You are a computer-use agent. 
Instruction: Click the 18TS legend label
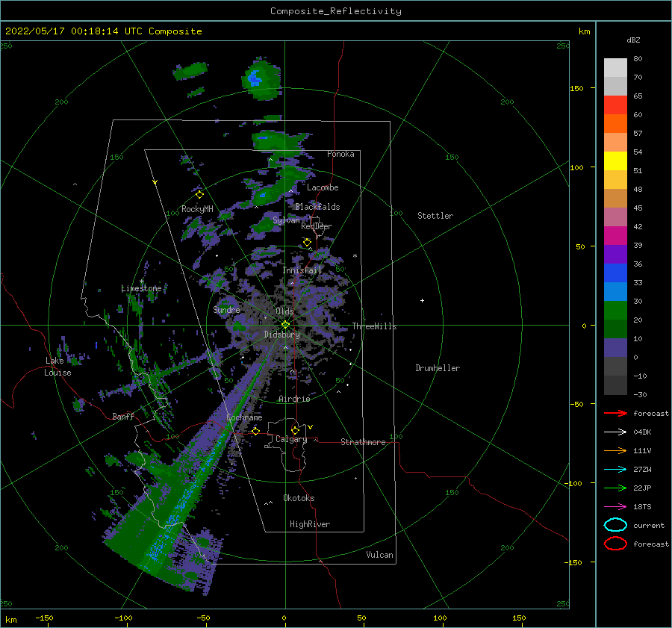642,507
